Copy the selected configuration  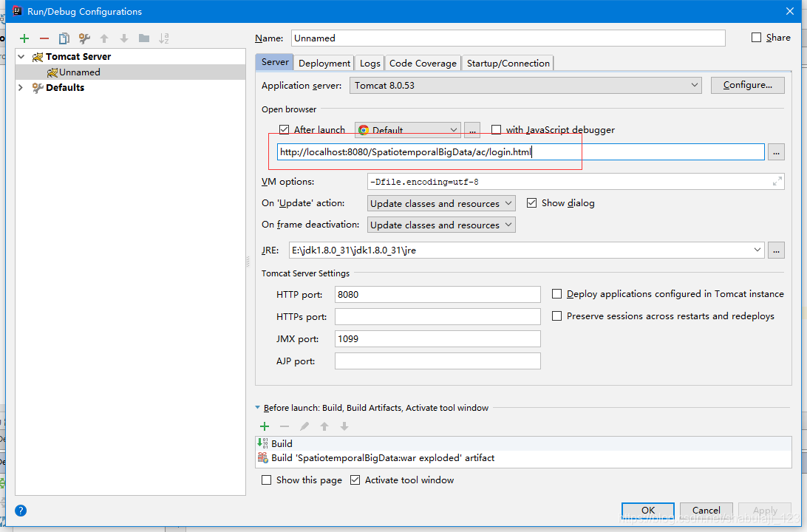coord(64,38)
